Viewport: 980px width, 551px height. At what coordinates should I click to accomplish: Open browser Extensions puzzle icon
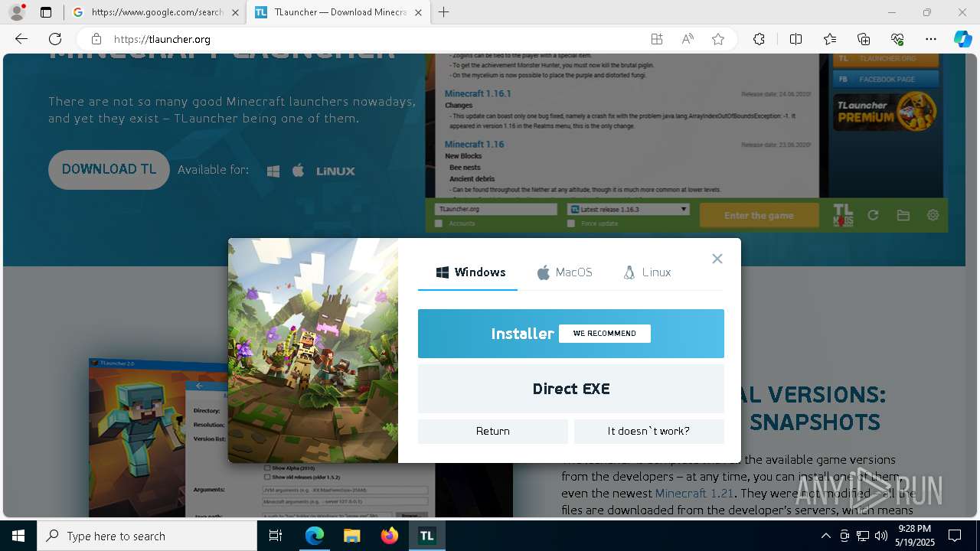[x=759, y=39]
